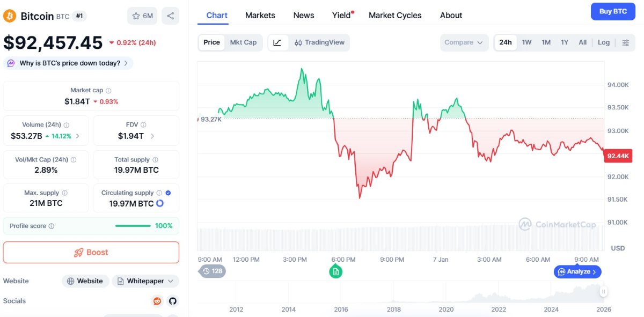The width and height of the screenshot is (644, 317).
Task: Switch to TradingView chart mode
Action: [x=319, y=42]
